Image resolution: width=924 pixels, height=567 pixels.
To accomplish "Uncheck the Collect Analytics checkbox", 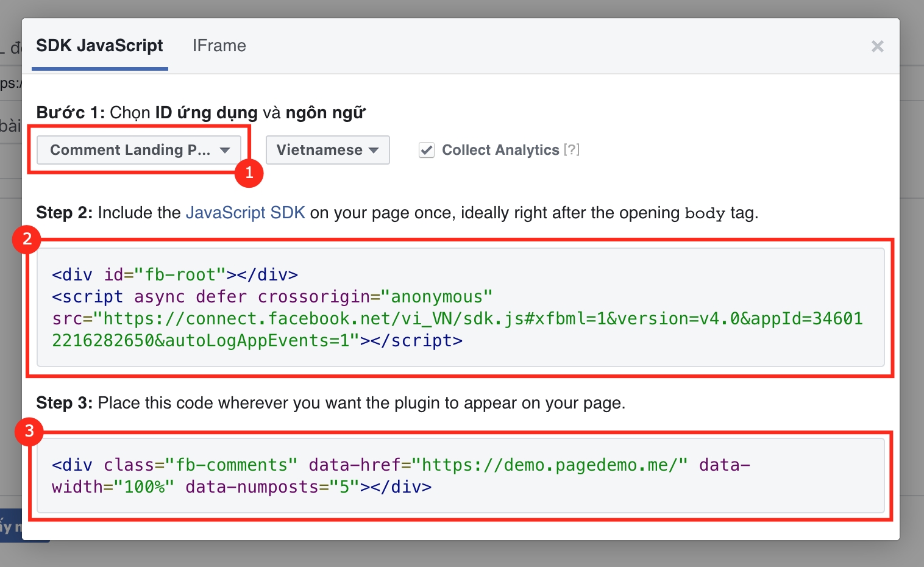I will [x=427, y=150].
